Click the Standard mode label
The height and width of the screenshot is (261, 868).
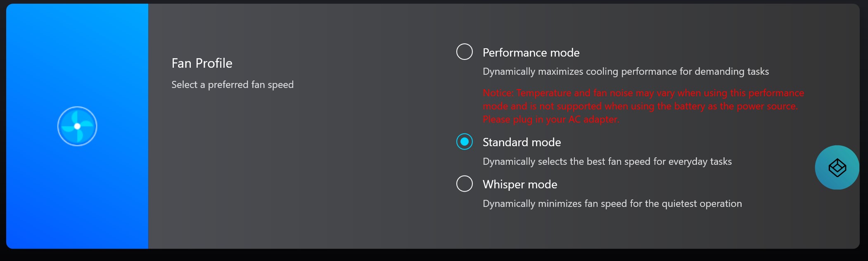[x=522, y=142]
